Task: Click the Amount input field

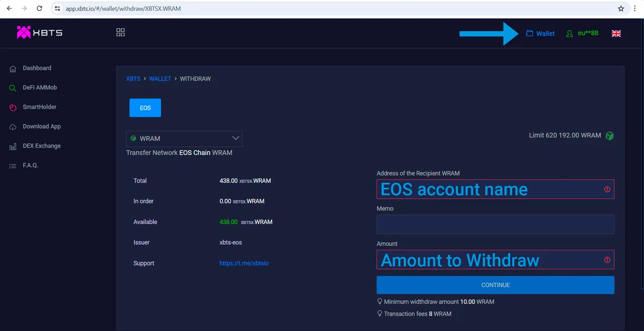Action: tap(495, 260)
